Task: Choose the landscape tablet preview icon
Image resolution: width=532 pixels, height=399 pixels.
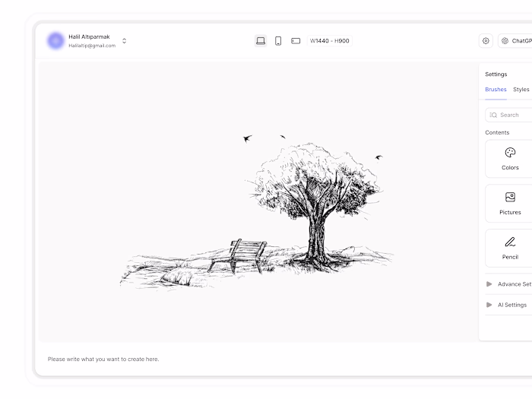Action: coord(296,41)
